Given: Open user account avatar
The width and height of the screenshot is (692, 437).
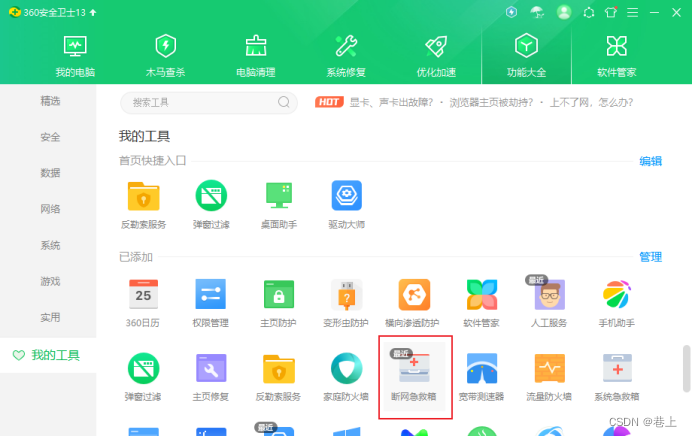Looking at the screenshot, I should coord(564,12).
